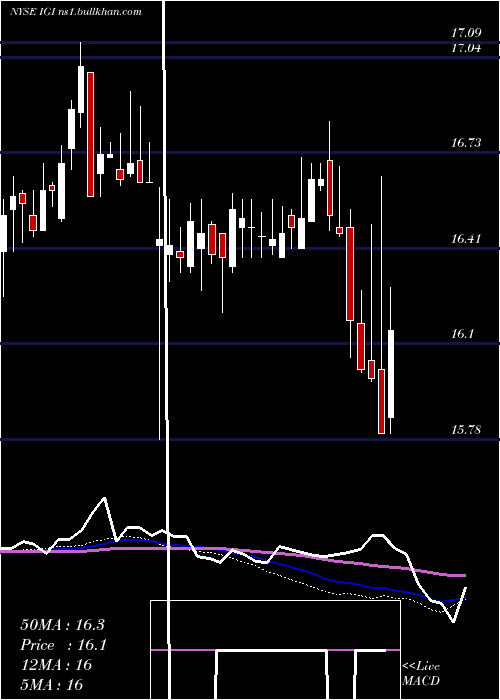Click the 16.41 price level label
The width and height of the screenshot is (500, 700).
(x=466, y=239)
